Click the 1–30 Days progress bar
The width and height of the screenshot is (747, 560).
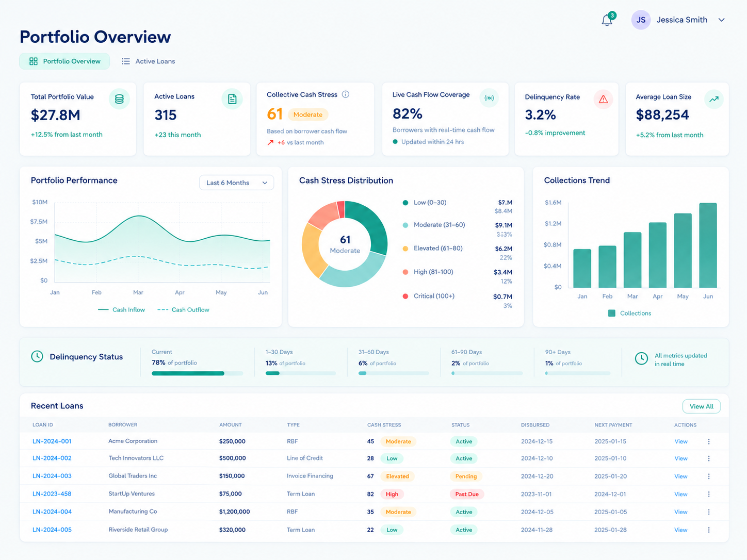tap(300, 373)
